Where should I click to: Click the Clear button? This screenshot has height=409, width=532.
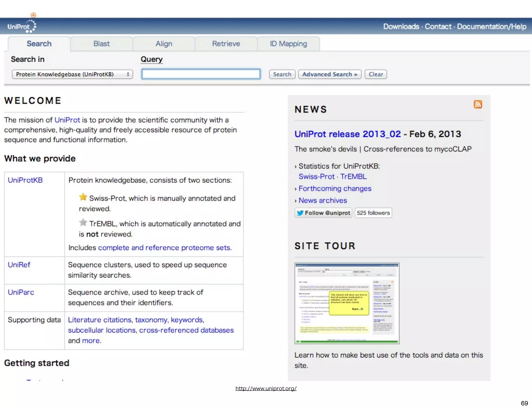coord(376,74)
